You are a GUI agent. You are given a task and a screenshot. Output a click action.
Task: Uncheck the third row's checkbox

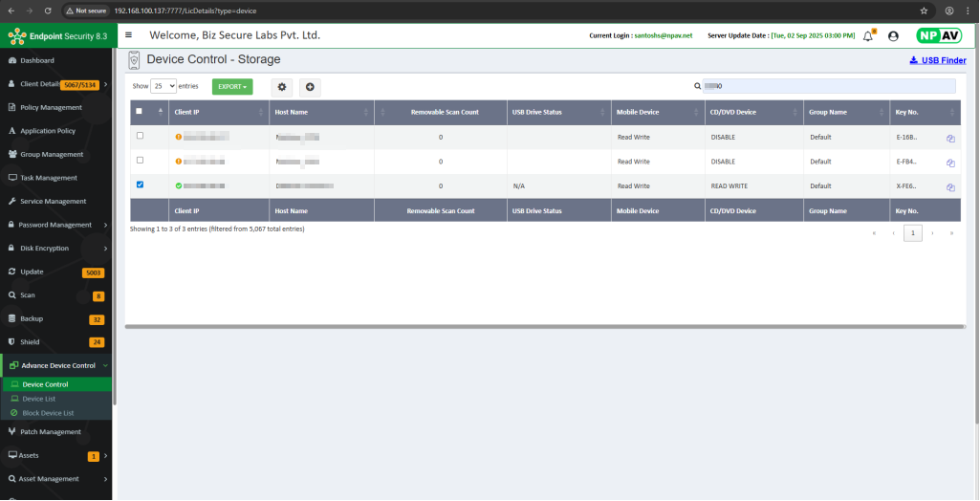(x=141, y=185)
